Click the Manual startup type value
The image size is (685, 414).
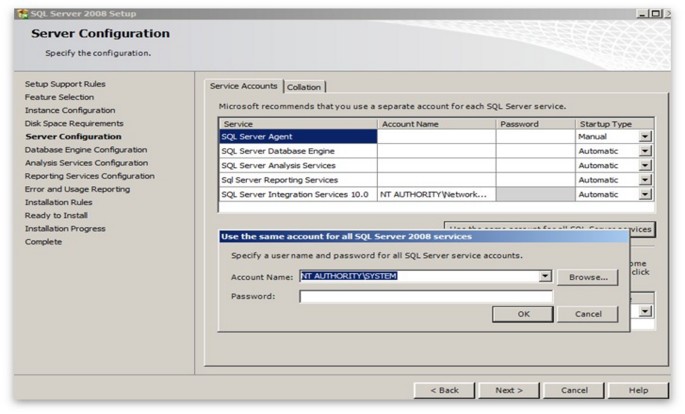(x=592, y=137)
